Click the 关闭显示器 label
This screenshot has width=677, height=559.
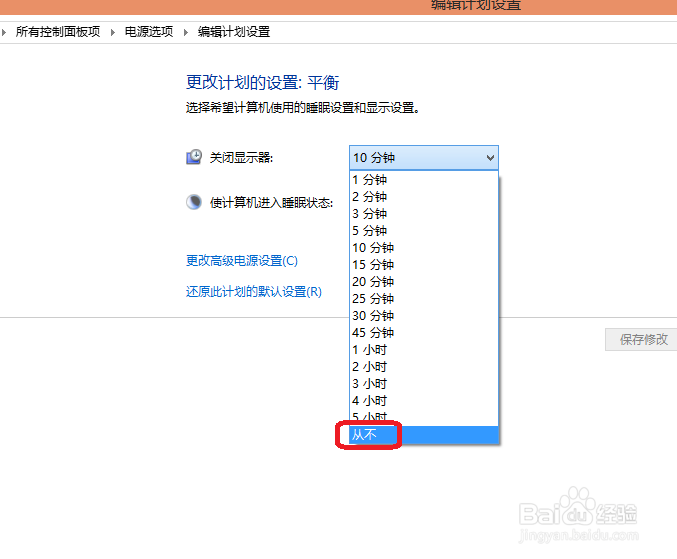pyautogui.click(x=241, y=158)
